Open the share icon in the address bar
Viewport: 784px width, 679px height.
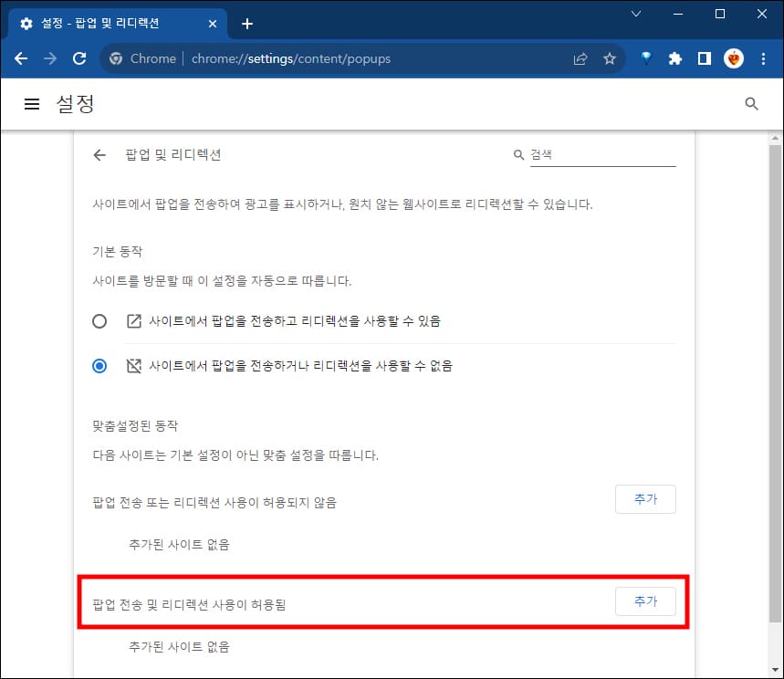[x=580, y=57]
